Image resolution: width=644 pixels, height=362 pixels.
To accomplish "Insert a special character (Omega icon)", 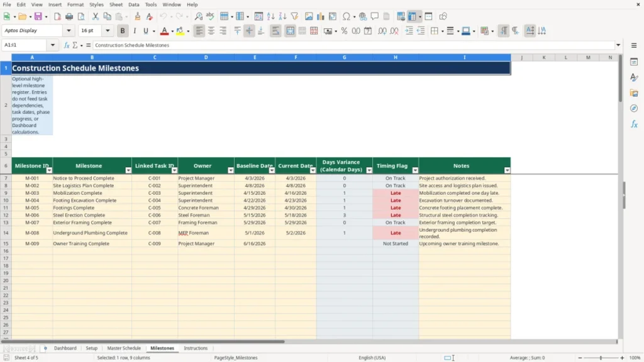I will (x=347, y=16).
